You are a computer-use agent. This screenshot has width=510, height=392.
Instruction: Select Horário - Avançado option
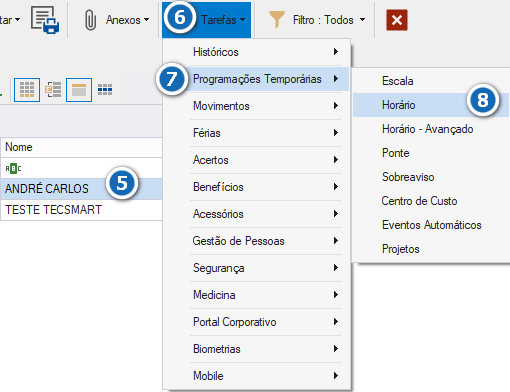point(428,129)
